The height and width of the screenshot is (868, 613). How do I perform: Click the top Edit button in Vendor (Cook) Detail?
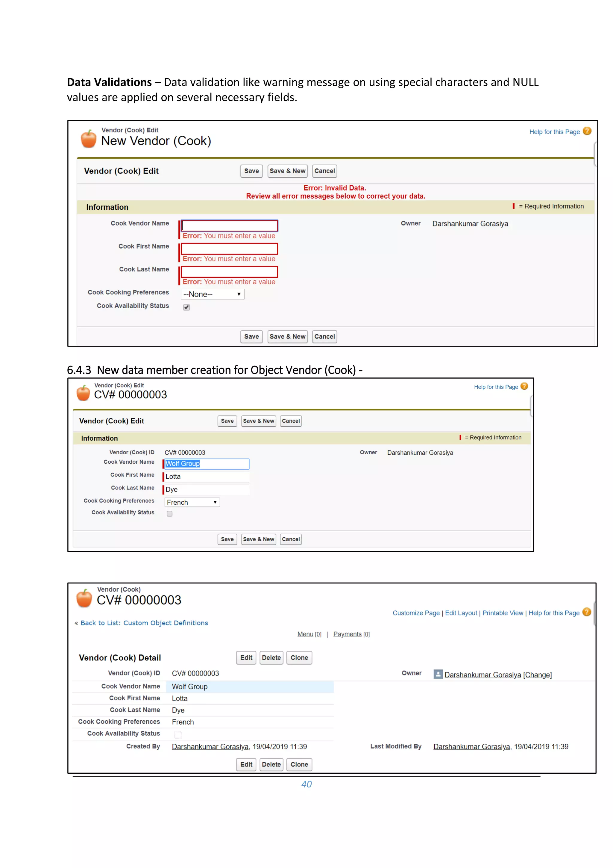pyautogui.click(x=246, y=657)
